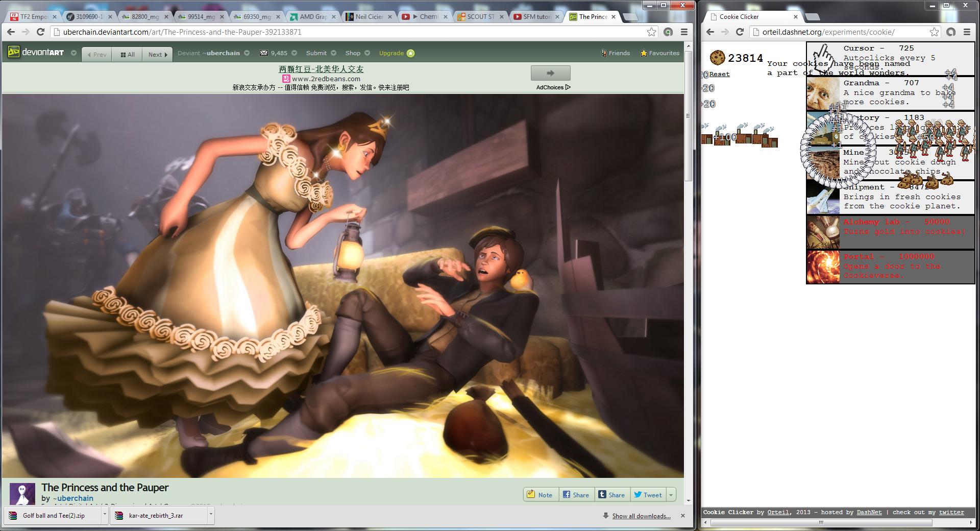
Task: Click the deviantART logo
Action: pos(36,53)
